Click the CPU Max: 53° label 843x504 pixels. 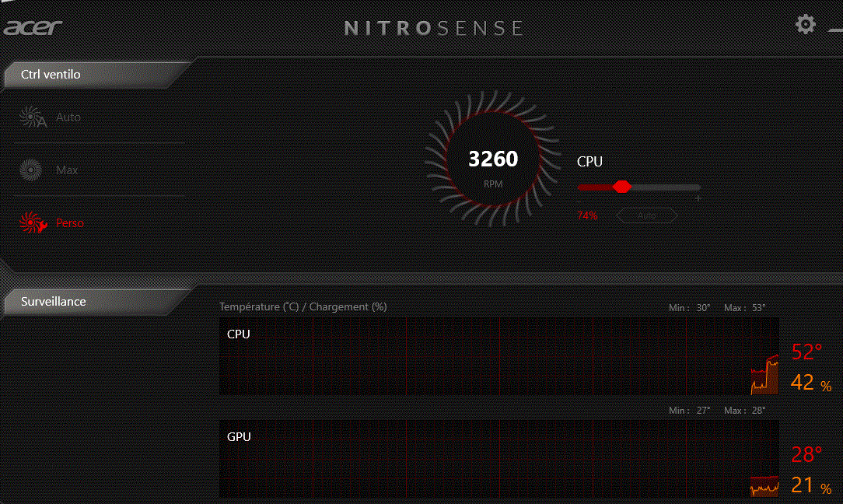pyautogui.click(x=744, y=308)
